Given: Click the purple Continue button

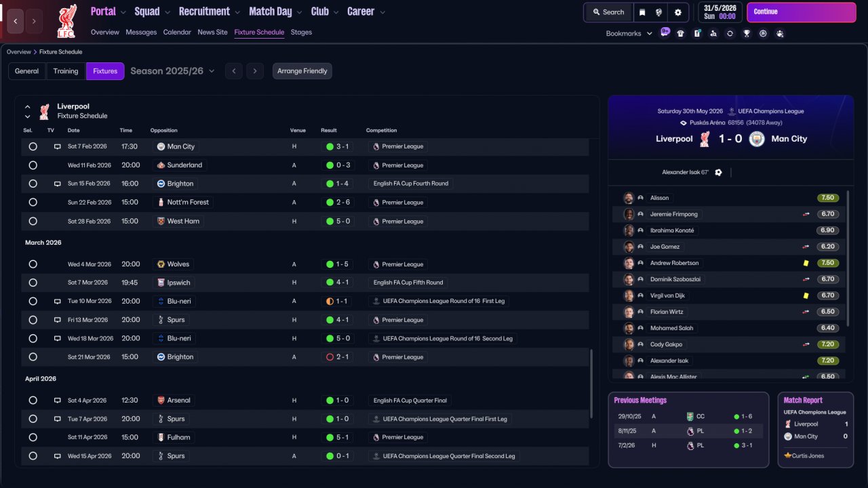Looking at the screenshot, I should [x=801, y=12].
